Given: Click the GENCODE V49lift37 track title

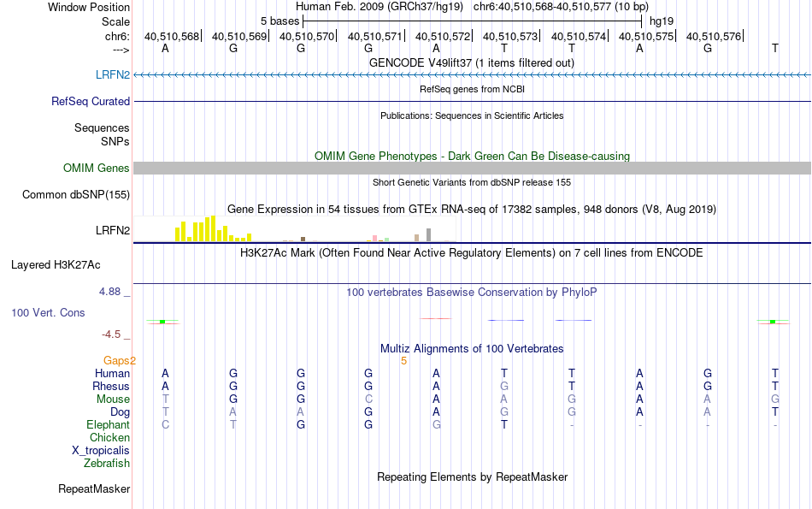Looking at the screenshot, I should [471, 62].
